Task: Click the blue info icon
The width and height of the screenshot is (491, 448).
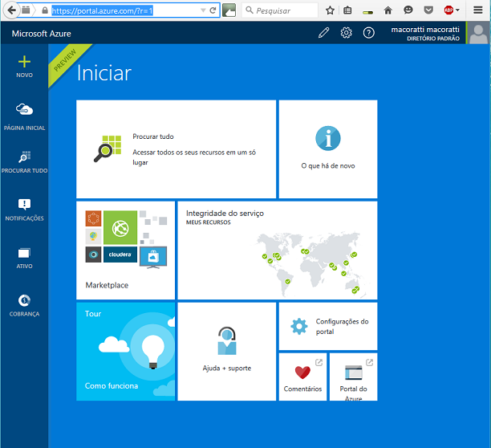Action: (x=328, y=138)
